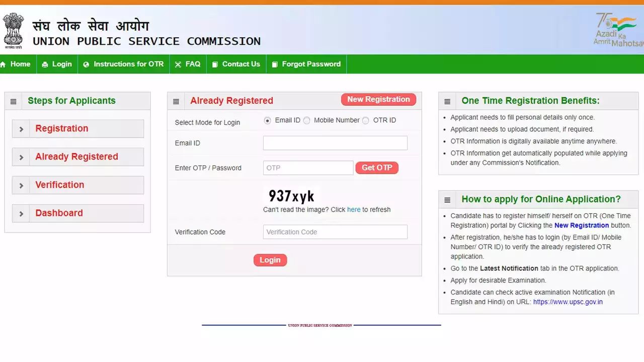Viewport: 644px width, 362px height.
Task: Click here link to refresh captcha
Action: click(x=354, y=210)
